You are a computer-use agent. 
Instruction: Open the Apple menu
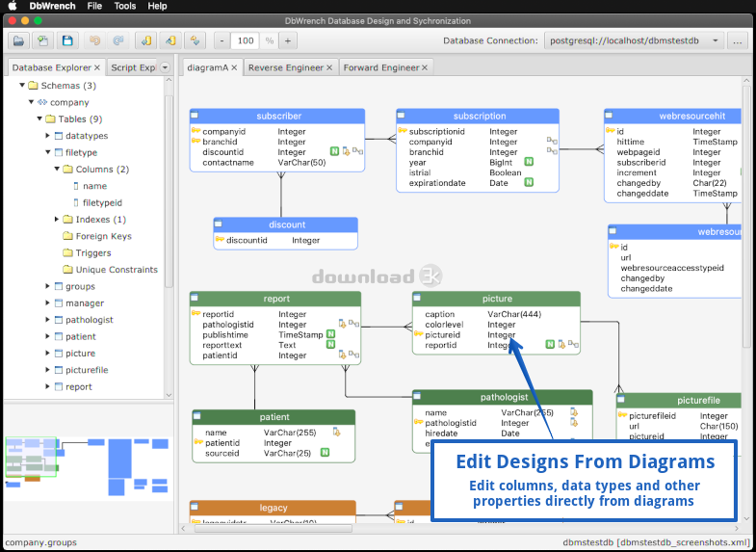pyautogui.click(x=13, y=7)
